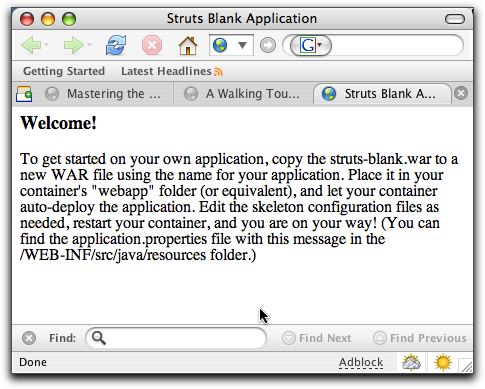Click the Done status text
485x389 pixels.
point(33,362)
